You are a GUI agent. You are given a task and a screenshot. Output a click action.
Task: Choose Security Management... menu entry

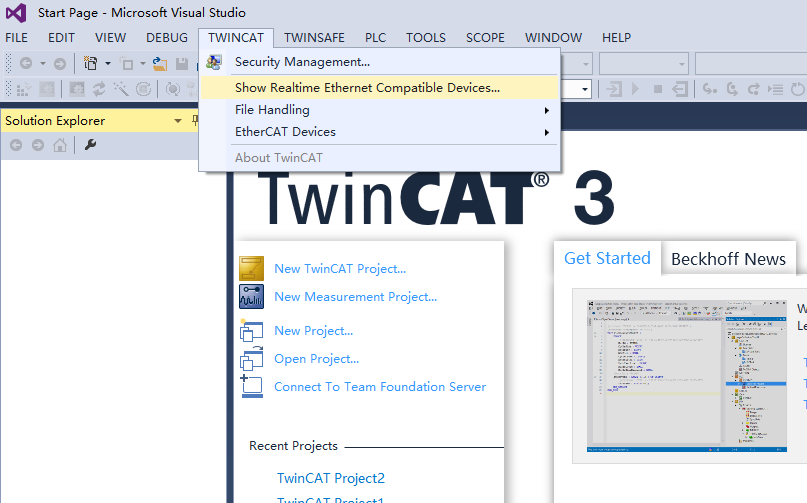click(x=379, y=62)
